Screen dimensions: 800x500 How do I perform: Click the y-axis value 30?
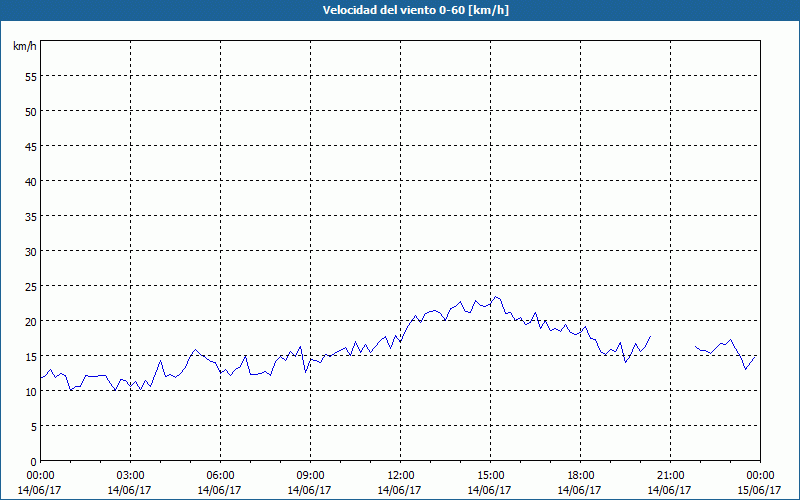31,254
